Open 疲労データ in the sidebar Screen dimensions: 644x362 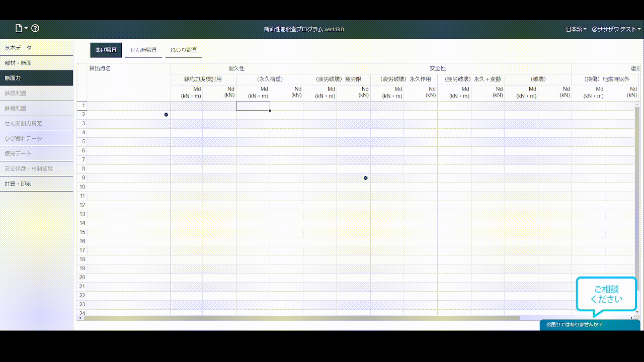tap(36, 153)
